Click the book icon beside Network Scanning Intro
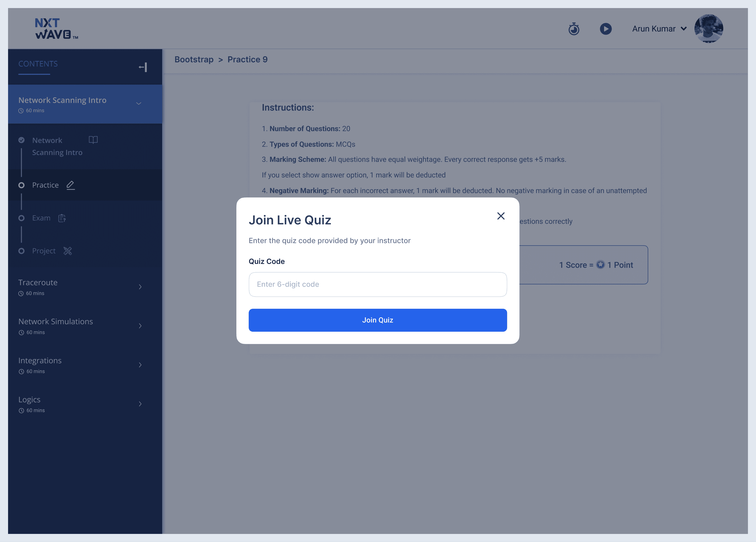 pyautogui.click(x=93, y=140)
